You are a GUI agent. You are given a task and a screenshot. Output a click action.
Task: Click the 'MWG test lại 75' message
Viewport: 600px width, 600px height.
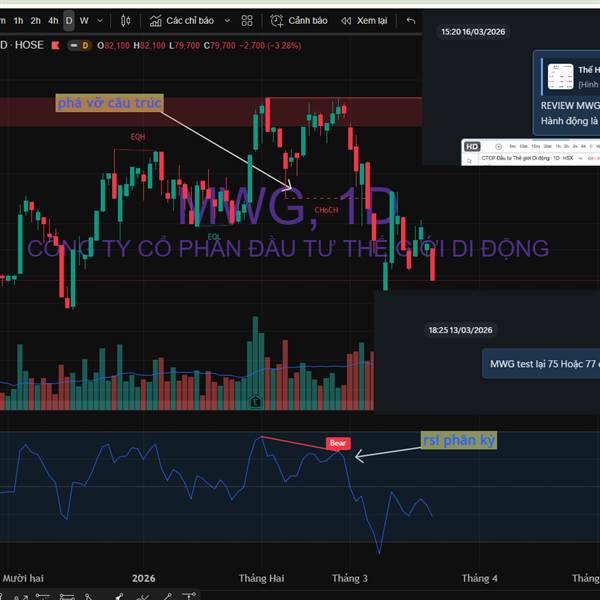(x=541, y=364)
